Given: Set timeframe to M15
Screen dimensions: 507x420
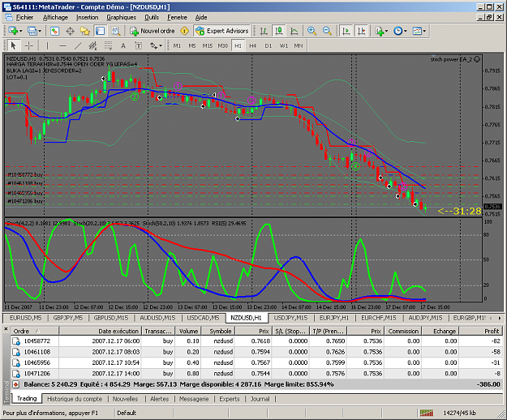Looking at the screenshot, I should [208, 45].
